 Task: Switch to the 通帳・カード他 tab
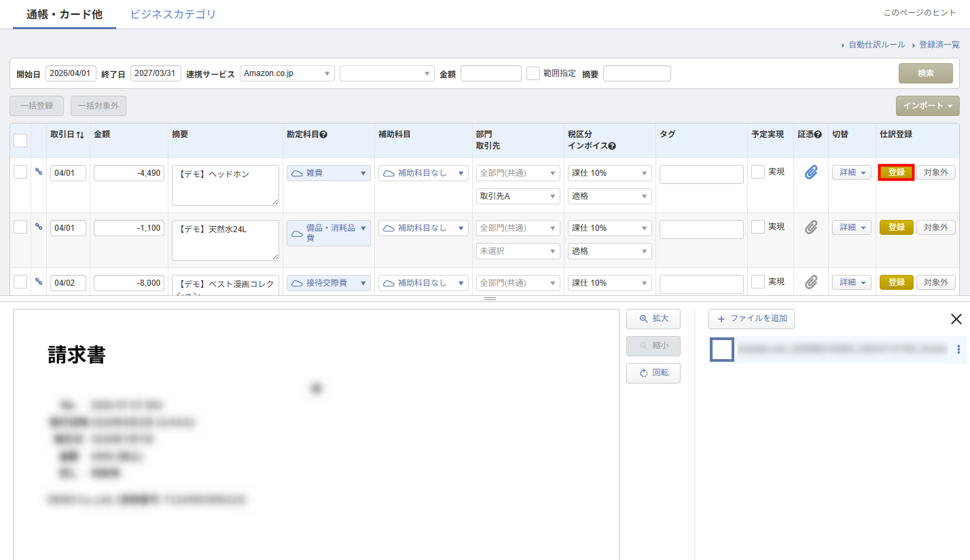[x=65, y=14]
